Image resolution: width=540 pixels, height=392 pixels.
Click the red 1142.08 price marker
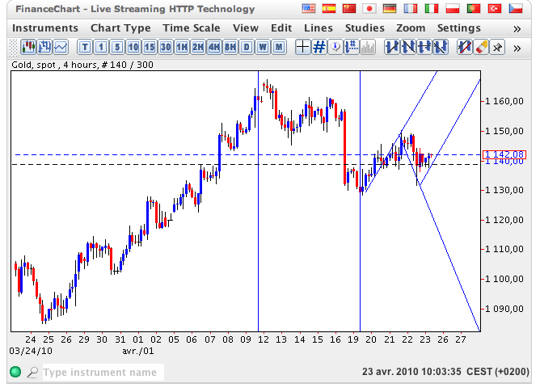pos(504,154)
